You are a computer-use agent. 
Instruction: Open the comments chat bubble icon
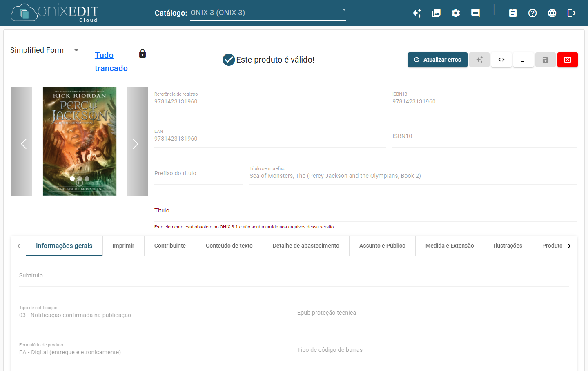[x=475, y=13]
